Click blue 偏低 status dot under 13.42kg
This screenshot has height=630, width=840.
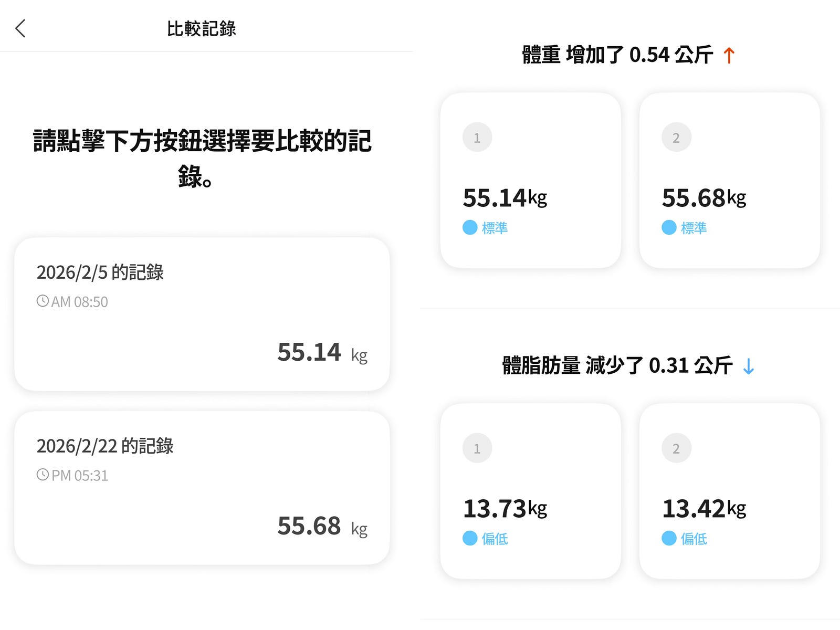pyautogui.click(x=669, y=538)
